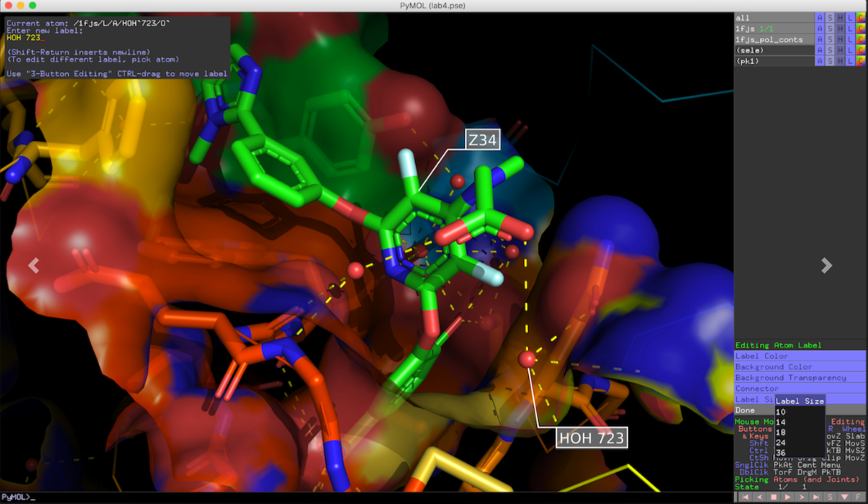Step back one frame arrow

[x=760, y=497]
